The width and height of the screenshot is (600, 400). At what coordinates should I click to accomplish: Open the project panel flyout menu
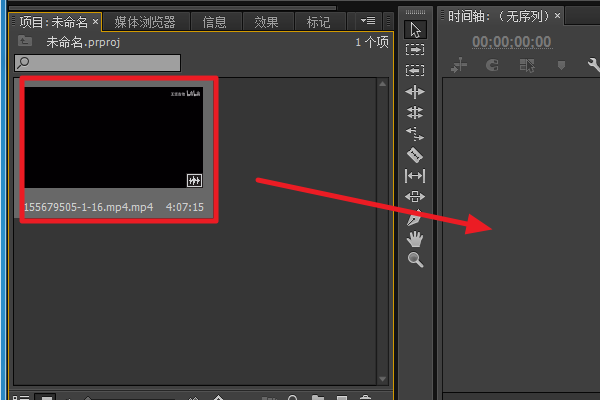click(x=368, y=21)
